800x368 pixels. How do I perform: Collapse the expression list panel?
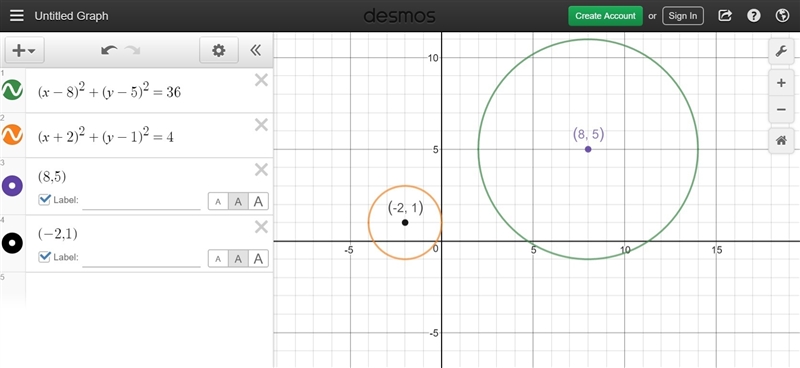pyautogui.click(x=256, y=50)
